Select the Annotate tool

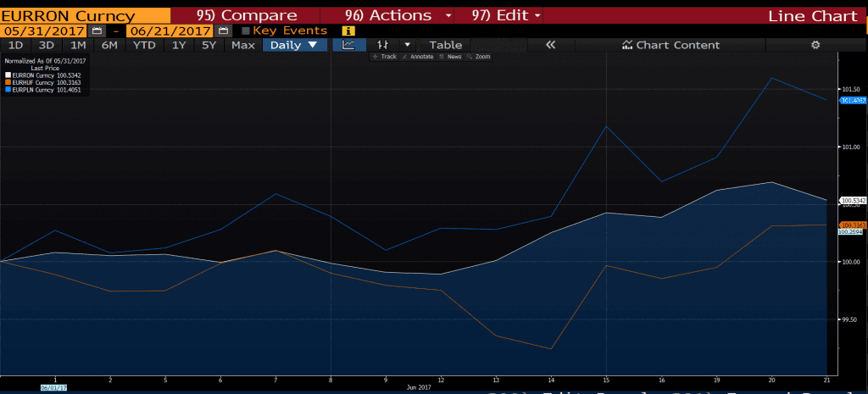click(418, 57)
